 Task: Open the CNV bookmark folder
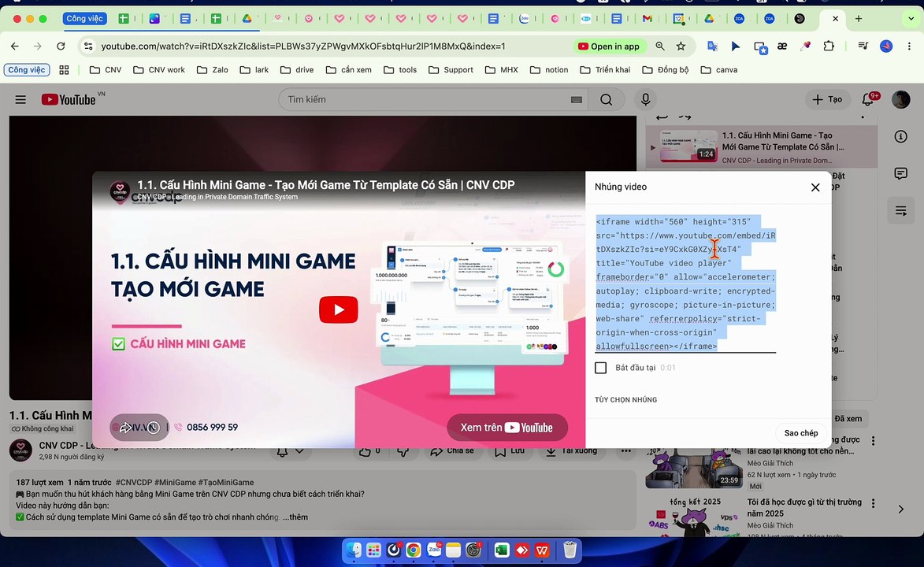tap(106, 69)
